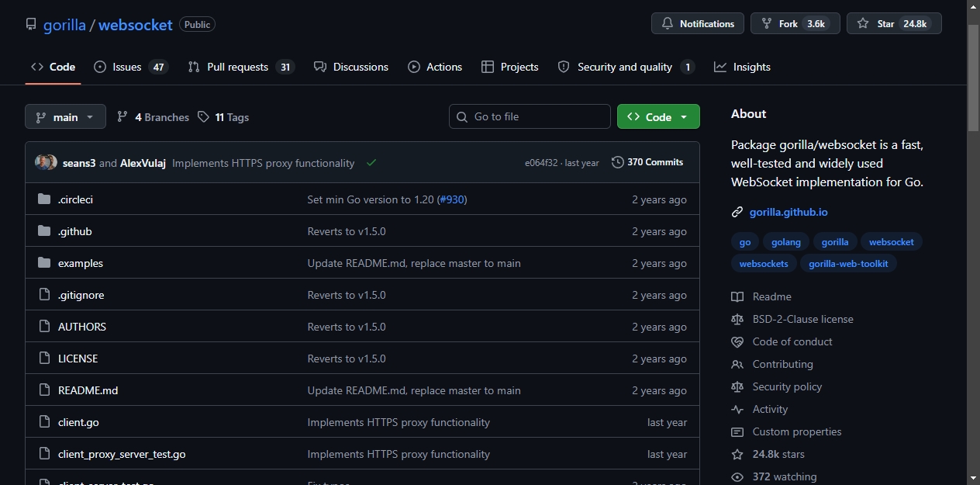The width and height of the screenshot is (980, 485).
Task: Click the commit author avatars
Action: point(46,162)
